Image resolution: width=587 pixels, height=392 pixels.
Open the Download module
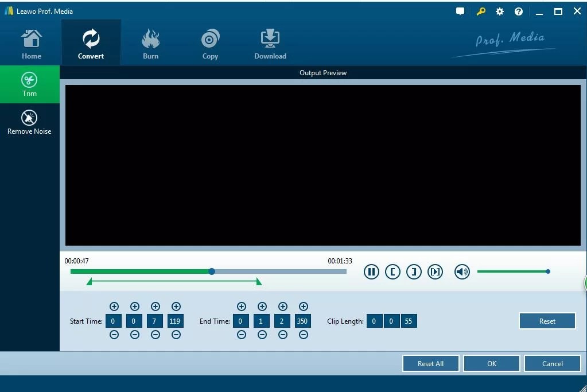coord(270,42)
